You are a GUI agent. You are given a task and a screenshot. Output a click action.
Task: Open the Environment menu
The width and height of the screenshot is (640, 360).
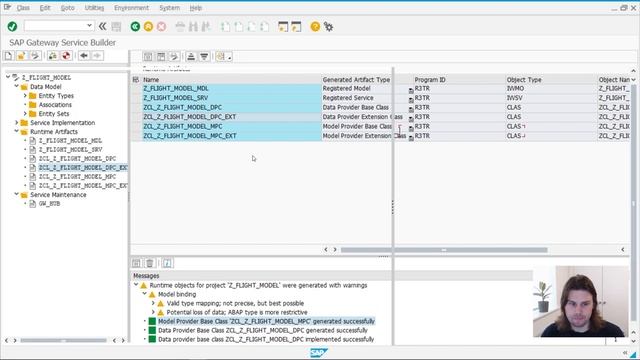pos(131,8)
